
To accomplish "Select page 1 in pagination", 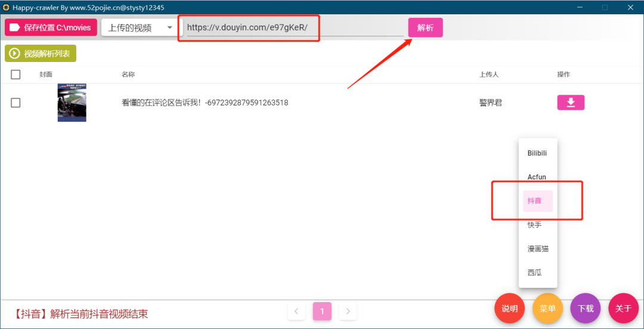I will [x=322, y=311].
